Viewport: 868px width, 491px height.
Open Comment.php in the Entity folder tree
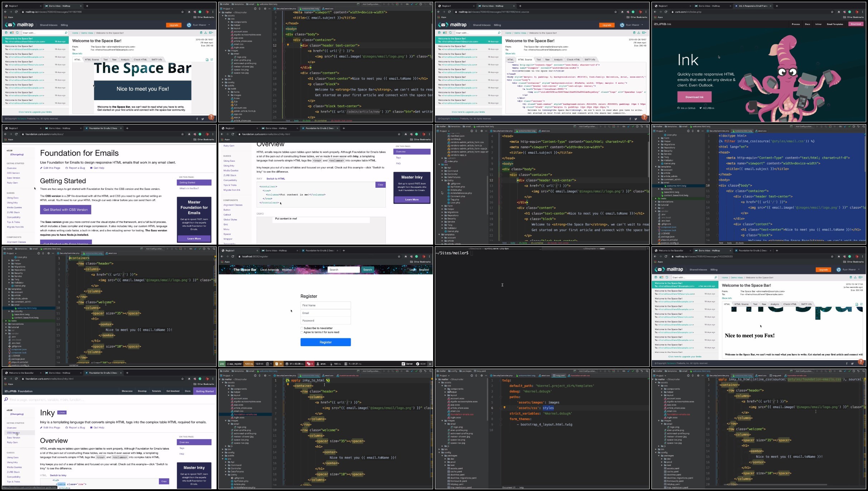[x=457, y=196]
